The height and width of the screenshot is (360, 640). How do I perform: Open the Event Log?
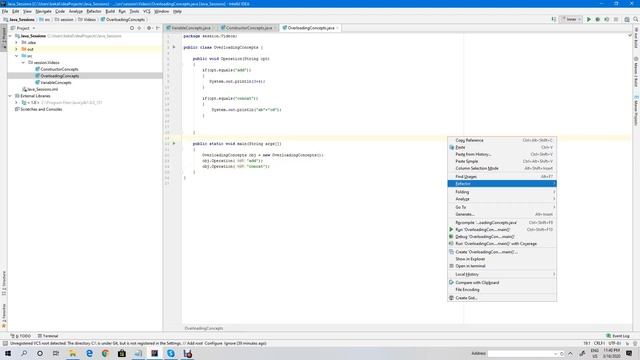coord(618,336)
